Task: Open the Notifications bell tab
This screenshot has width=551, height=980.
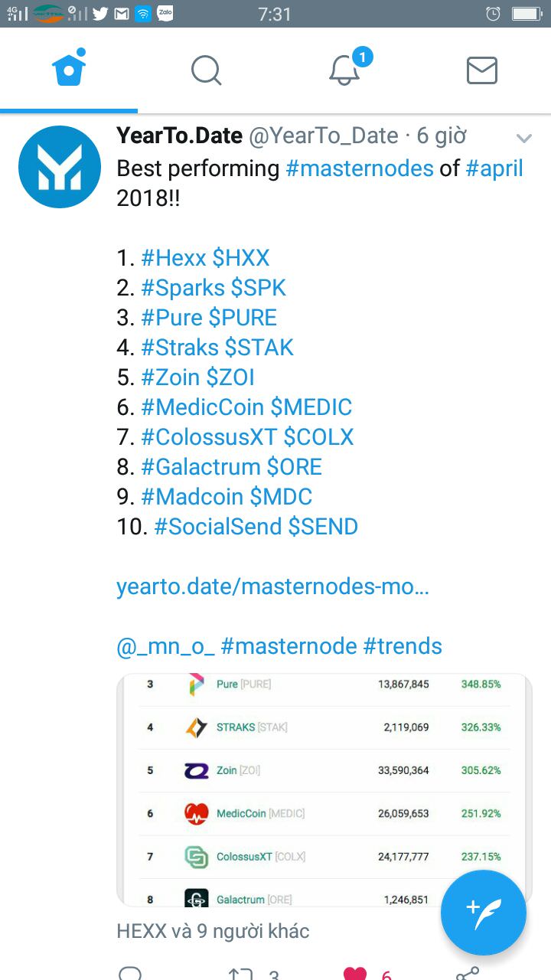Action: click(344, 70)
